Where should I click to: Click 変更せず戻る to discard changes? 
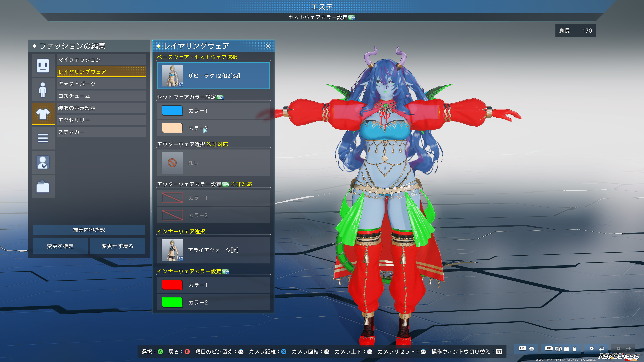118,246
